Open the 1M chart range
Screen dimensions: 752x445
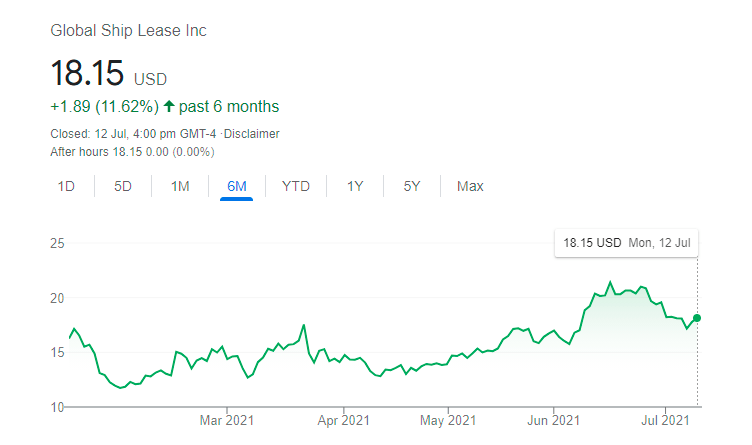click(x=180, y=186)
